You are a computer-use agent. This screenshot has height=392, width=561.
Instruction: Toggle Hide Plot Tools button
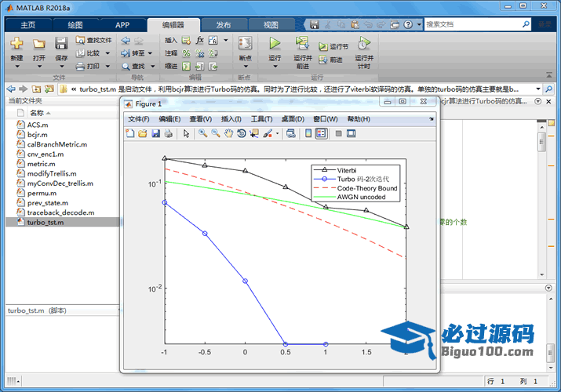[338, 133]
